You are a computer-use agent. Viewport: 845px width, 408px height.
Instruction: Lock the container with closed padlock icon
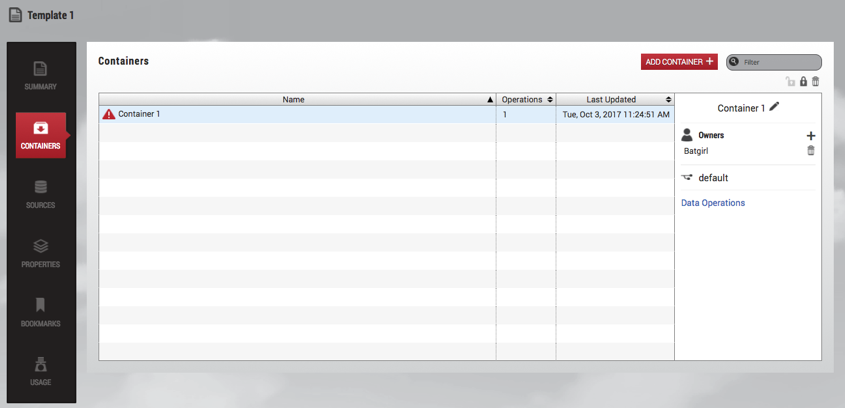click(x=803, y=82)
